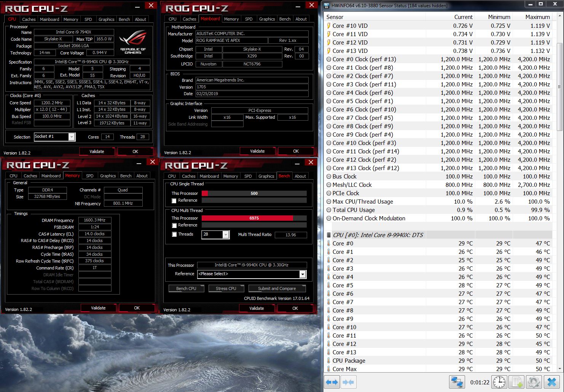The width and height of the screenshot is (564, 392).
Task: Enable Multi Thread Reference checkbox
Action: 174,225
